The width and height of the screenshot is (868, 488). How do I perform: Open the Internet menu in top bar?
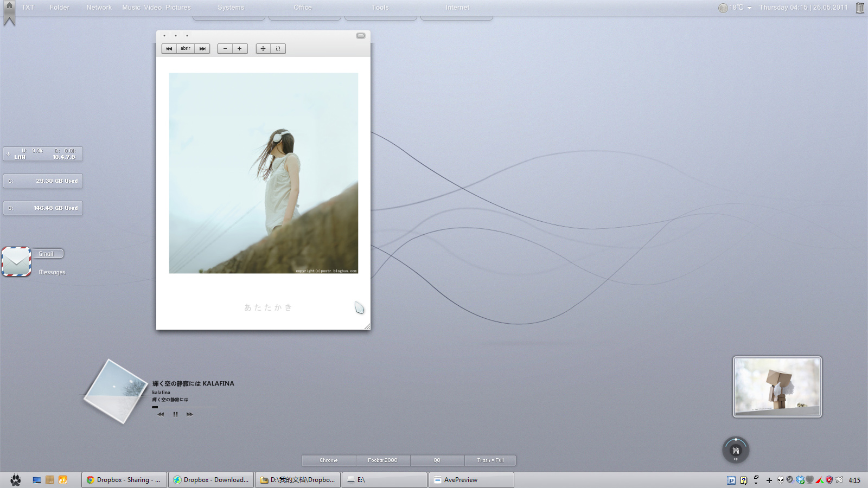(x=457, y=8)
